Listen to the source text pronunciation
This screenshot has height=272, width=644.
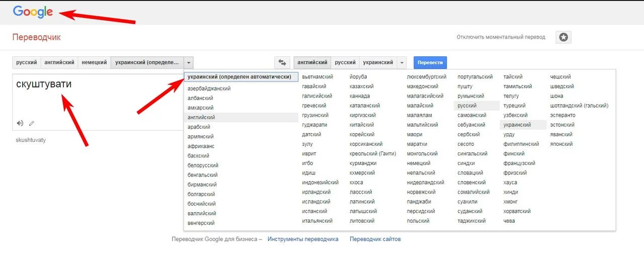point(20,123)
